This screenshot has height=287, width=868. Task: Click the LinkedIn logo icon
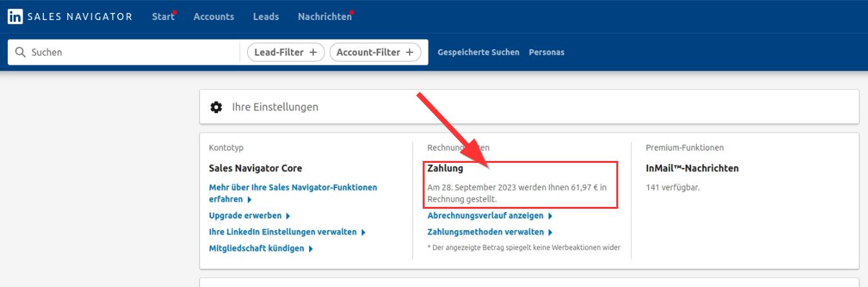tap(15, 17)
